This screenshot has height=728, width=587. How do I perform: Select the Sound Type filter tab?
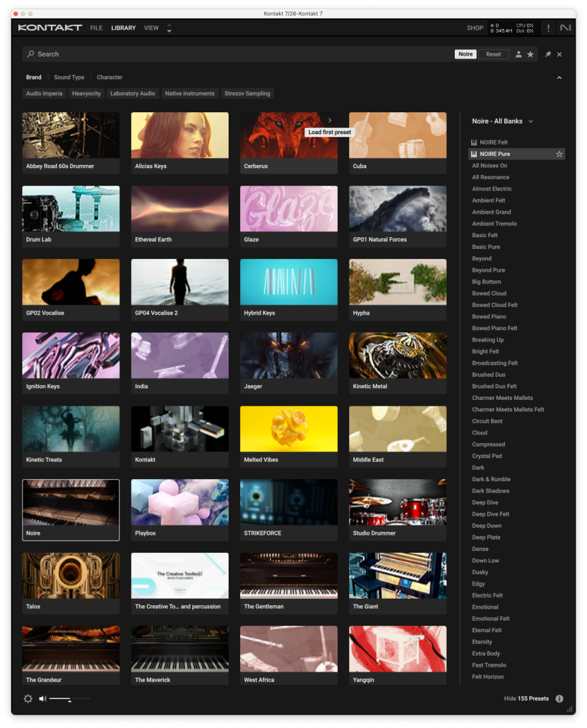click(x=69, y=78)
